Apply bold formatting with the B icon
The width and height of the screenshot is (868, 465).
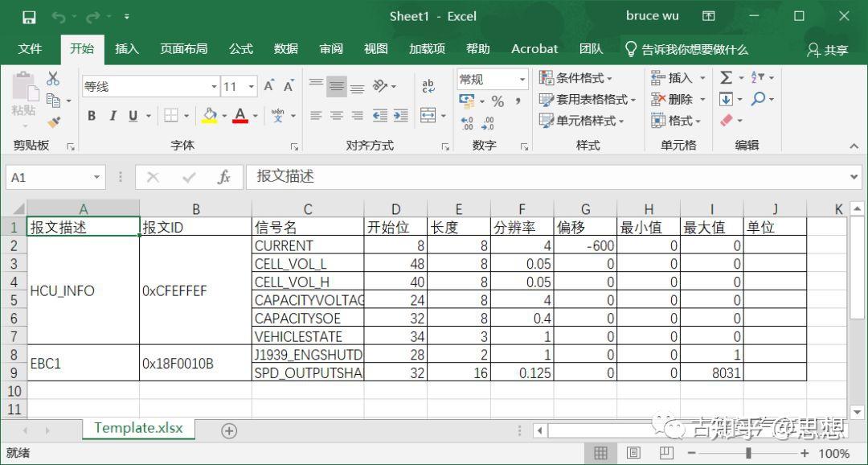click(x=91, y=116)
